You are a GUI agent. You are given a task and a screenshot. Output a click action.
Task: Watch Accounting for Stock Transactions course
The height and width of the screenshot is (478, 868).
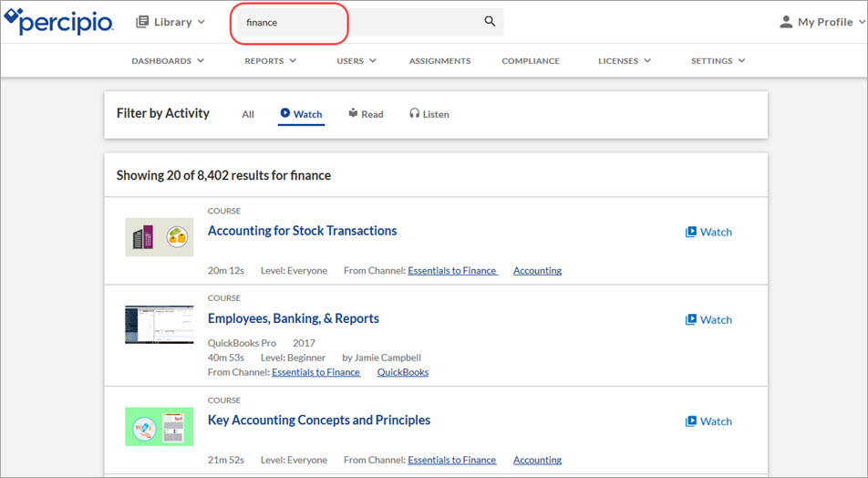click(708, 232)
